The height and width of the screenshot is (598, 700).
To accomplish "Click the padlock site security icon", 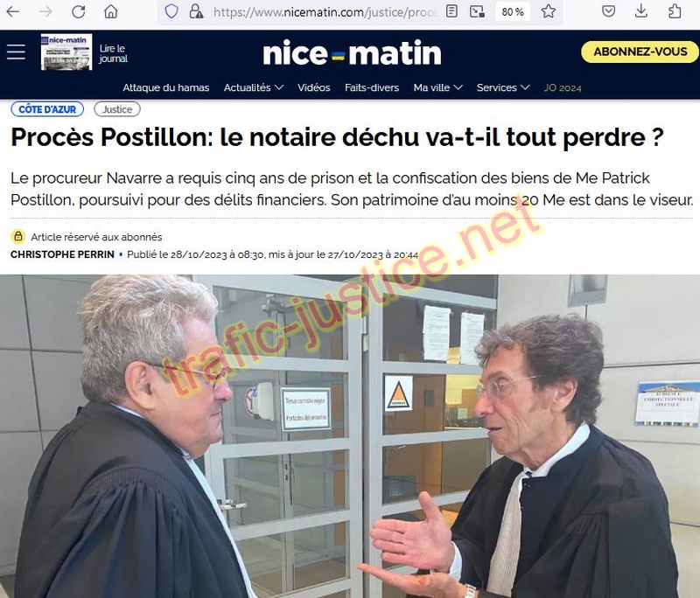I will (x=196, y=11).
